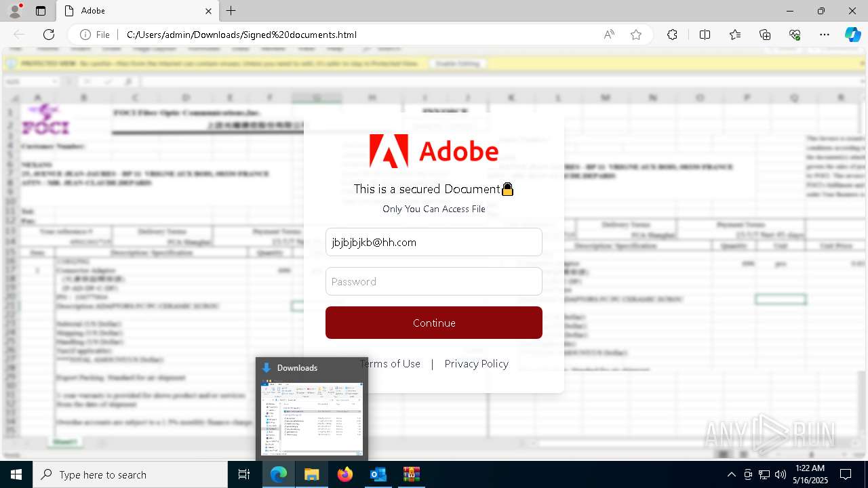Enable split screen view
Viewport: 868px width, 488px height.
pyautogui.click(x=705, y=35)
